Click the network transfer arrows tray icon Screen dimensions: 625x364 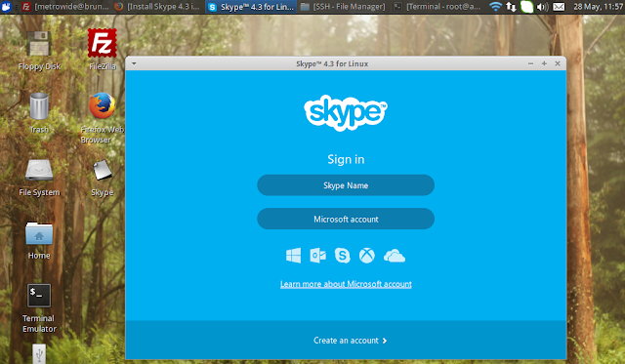(x=511, y=7)
